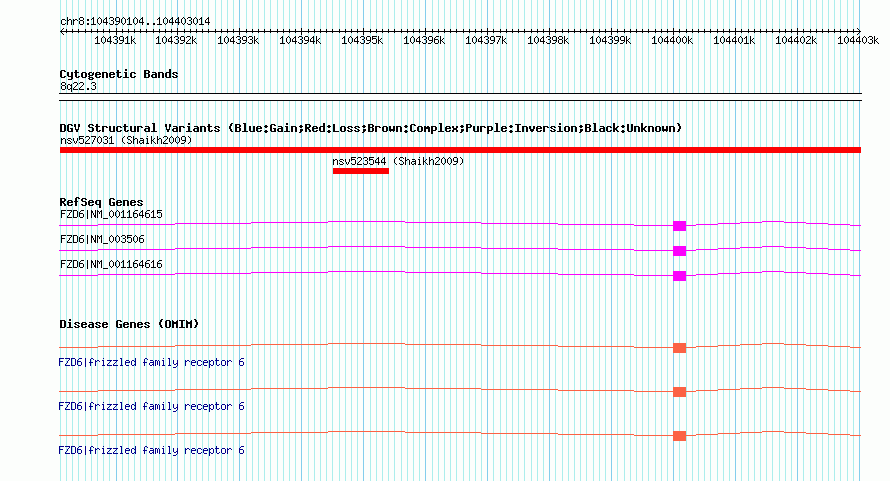Click the 104400k ruler tick label

pyautogui.click(x=672, y=40)
